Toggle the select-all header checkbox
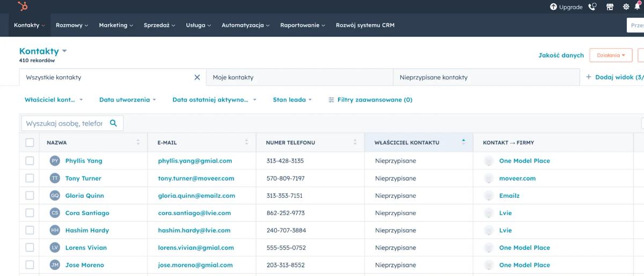644x276 pixels. [x=30, y=143]
